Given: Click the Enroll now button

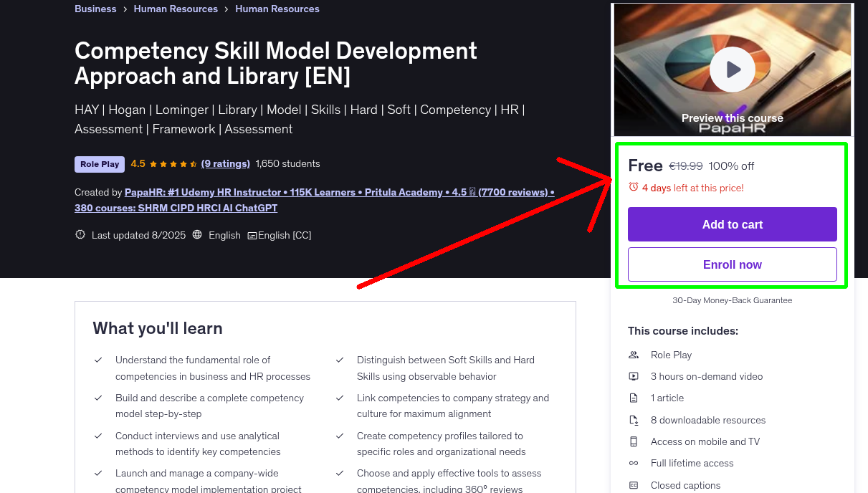Looking at the screenshot, I should 732,264.
